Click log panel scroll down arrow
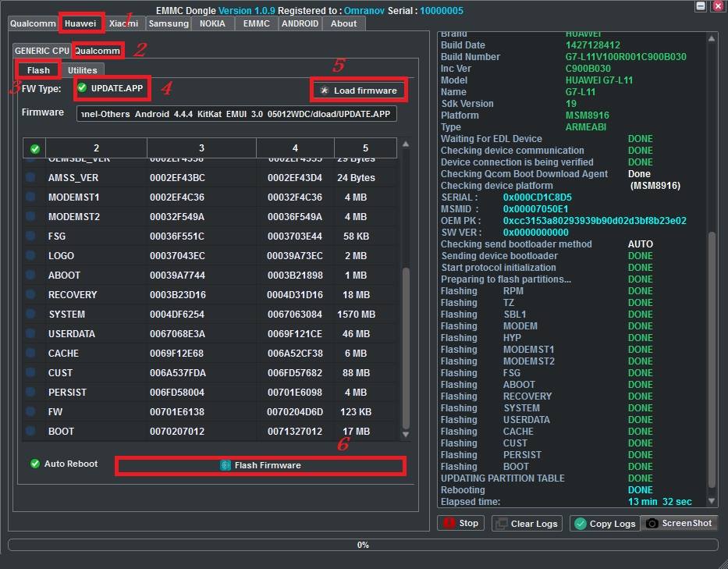728x569 pixels. 712,501
